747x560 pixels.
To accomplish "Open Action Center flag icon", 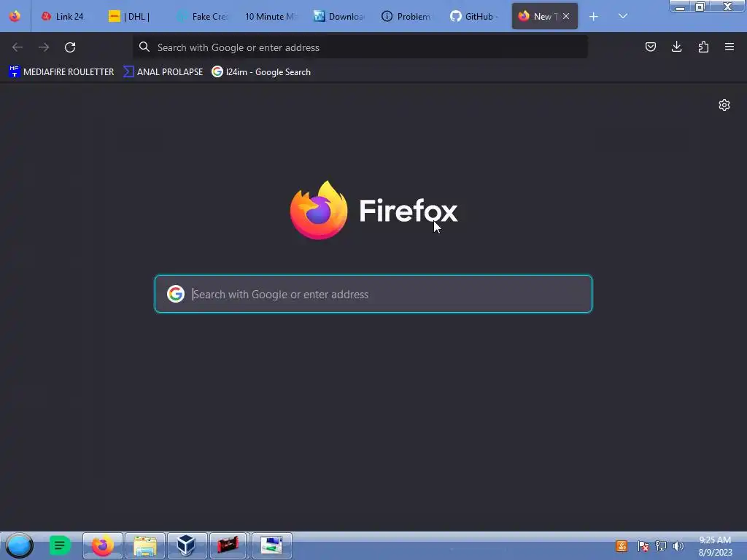I will [x=643, y=546].
